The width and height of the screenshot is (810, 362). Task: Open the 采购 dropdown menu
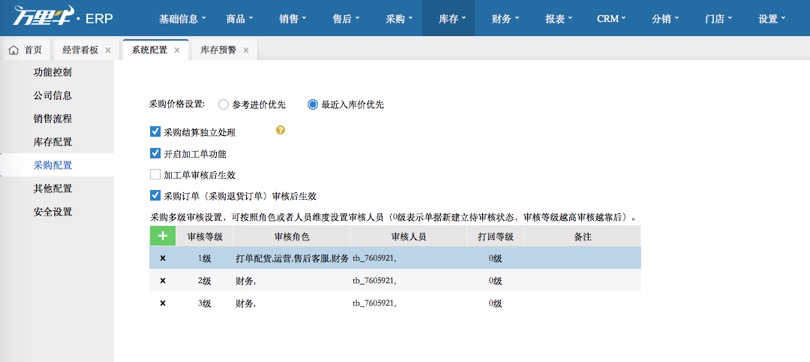[x=399, y=19]
